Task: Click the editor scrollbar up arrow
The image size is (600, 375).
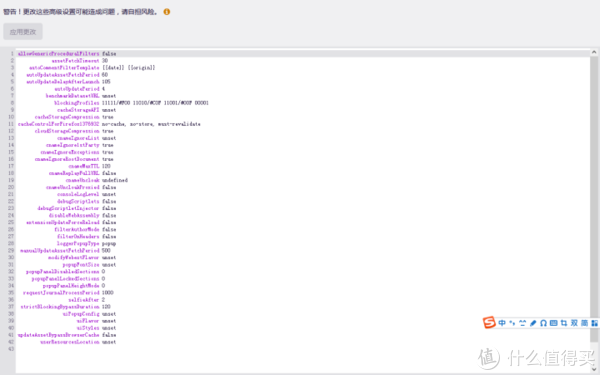Action: click(594, 52)
